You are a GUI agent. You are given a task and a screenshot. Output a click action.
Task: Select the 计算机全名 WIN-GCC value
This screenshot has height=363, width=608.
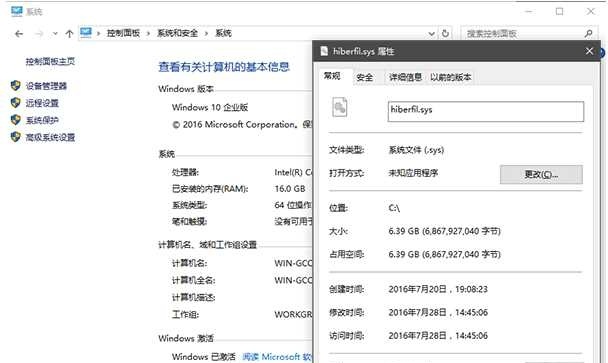(293, 280)
